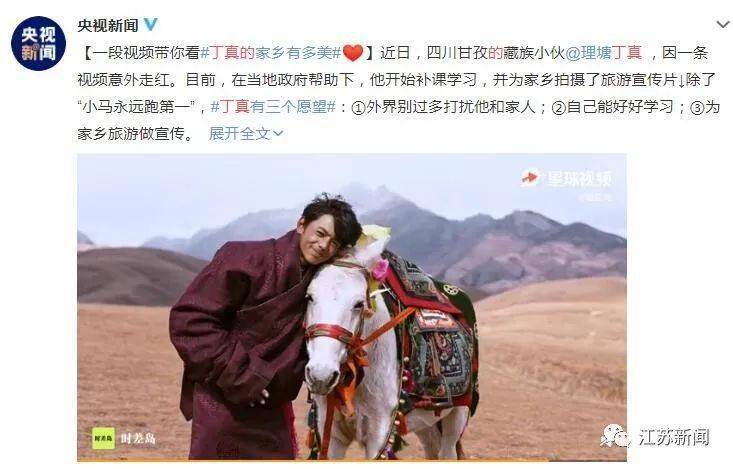This screenshot has height=469, width=733.
Task: Visit the @理塘丁真 mentioned profile
Action: [604, 53]
